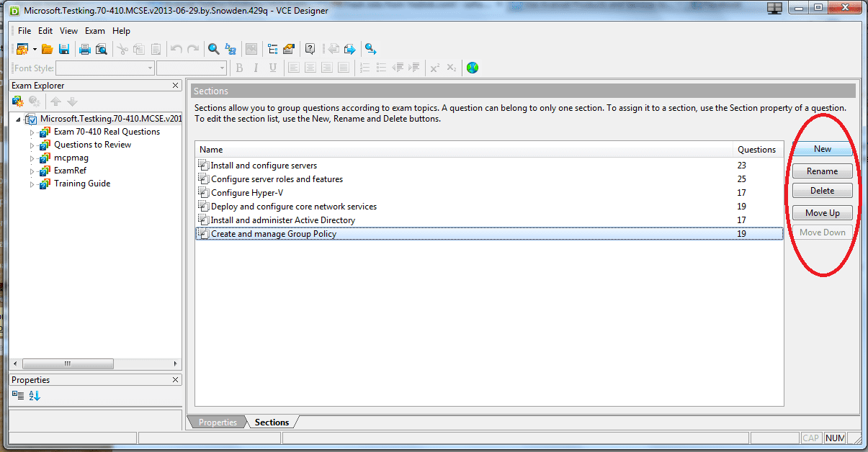
Task: Open the dropdown arrow beside New exam icon
Action: [x=35, y=49]
